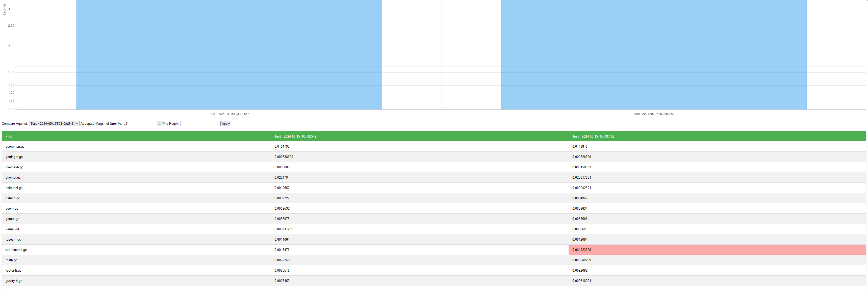Image resolution: width=868 pixels, height=290 pixels.
Task: Click inside the File Regex input field
Action: (200, 123)
